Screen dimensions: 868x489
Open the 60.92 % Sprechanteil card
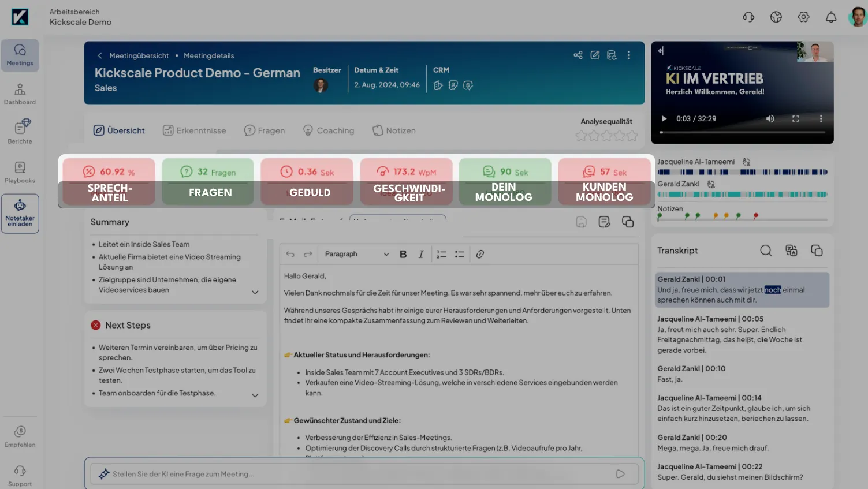pyautogui.click(x=109, y=181)
